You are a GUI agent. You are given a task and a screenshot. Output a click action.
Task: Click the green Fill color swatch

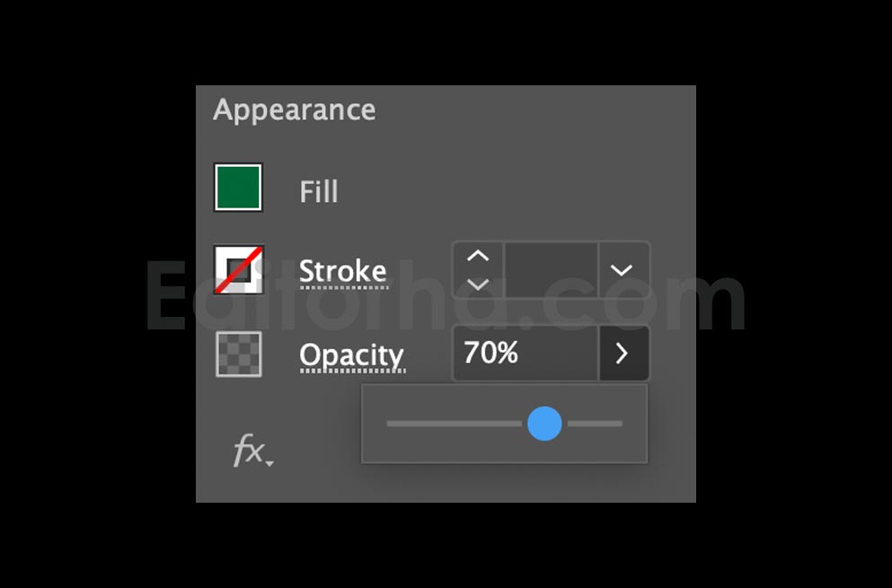(x=238, y=188)
